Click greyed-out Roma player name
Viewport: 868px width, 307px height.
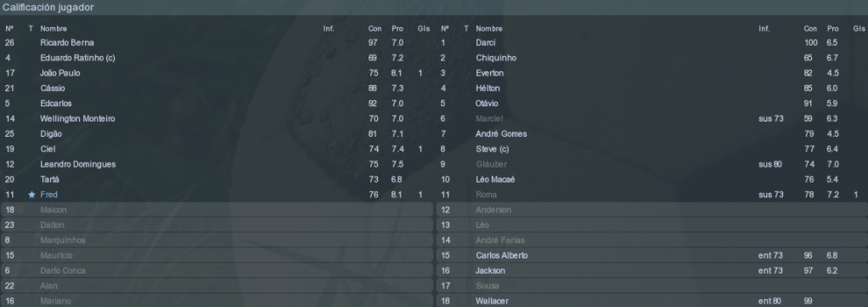486,195
